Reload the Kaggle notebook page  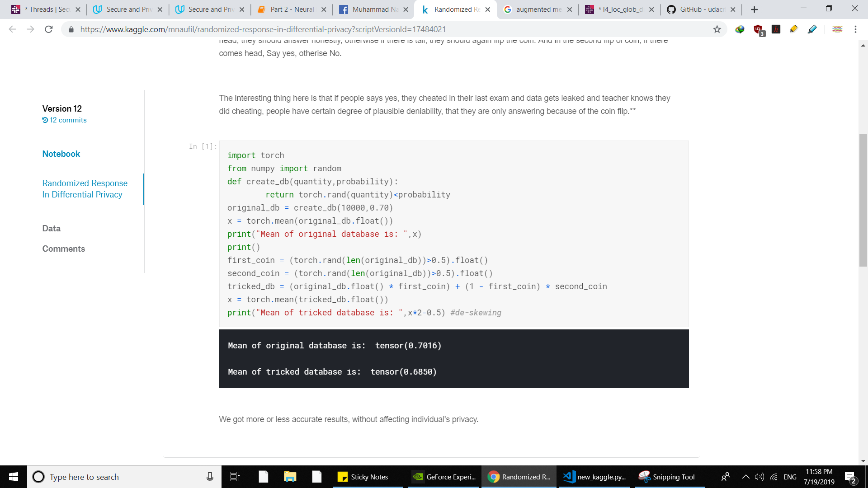coord(49,29)
